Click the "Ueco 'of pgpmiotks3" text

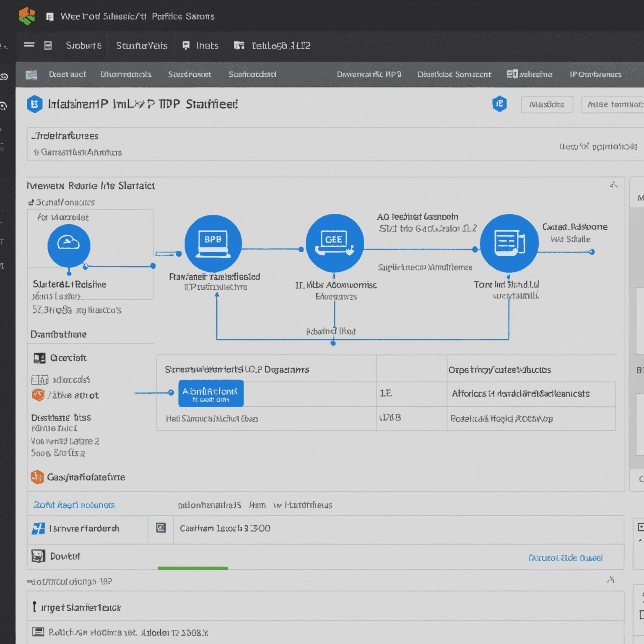click(598, 146)
